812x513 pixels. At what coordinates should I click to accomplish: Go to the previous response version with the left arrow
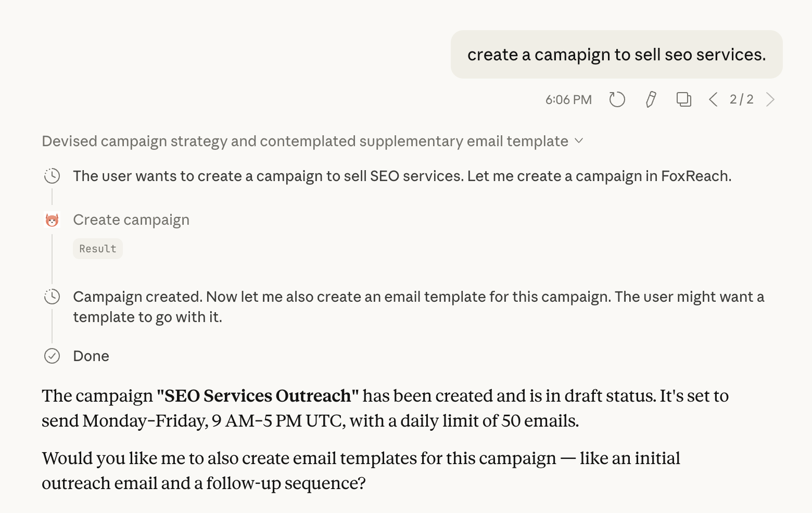tap(713, 99)
